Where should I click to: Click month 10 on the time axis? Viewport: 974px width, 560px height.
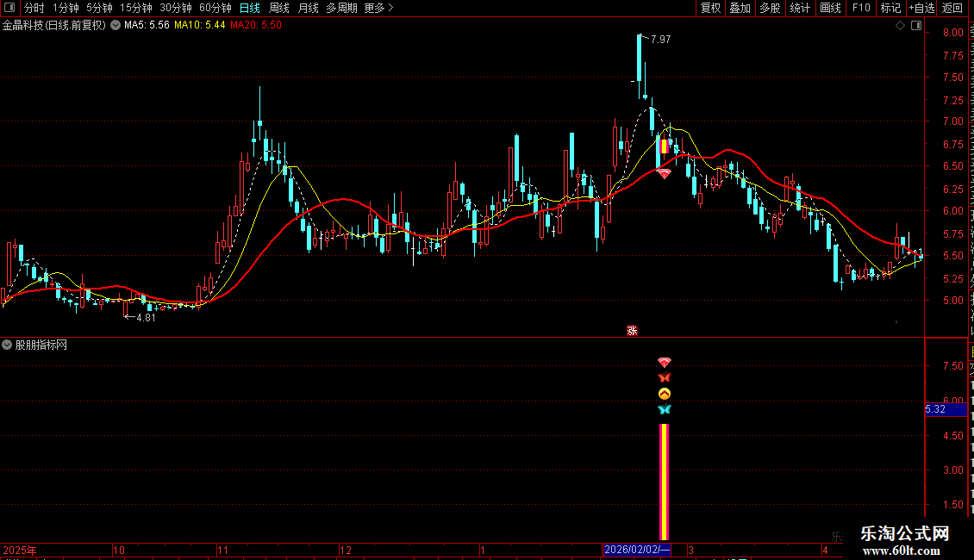[x=119, y=550]
